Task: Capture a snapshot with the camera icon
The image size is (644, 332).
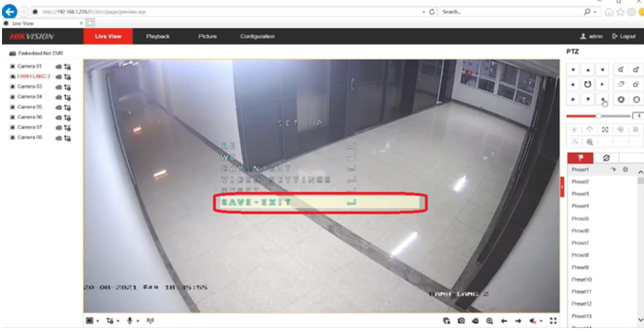Action: (x=461, y=321)
